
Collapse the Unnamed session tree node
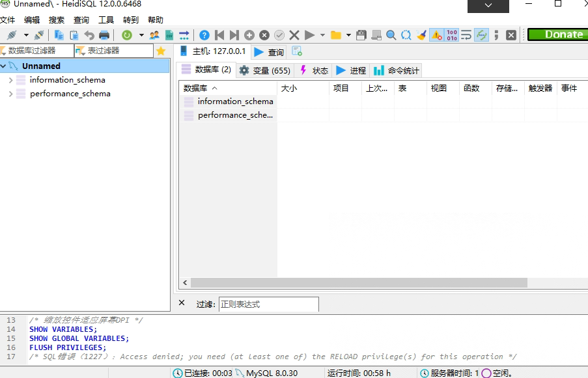3,66
